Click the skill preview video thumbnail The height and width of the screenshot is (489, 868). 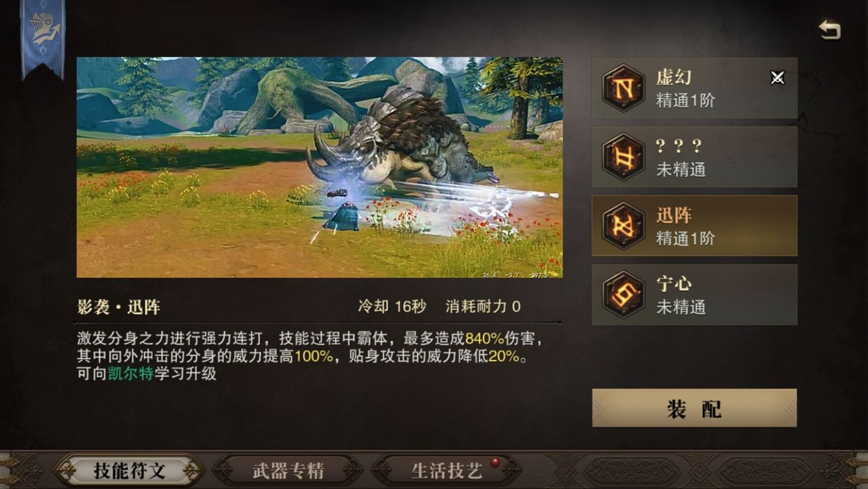[320, 167]
